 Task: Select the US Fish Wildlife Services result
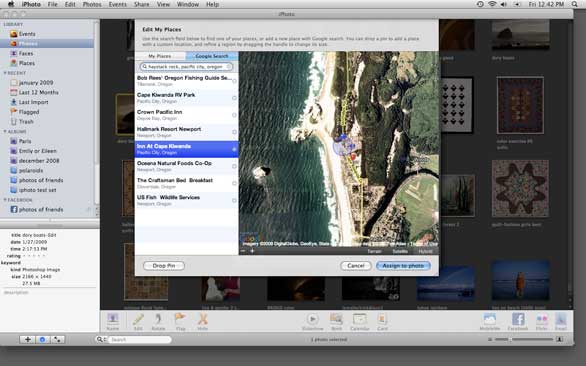(x=186, y=200)
